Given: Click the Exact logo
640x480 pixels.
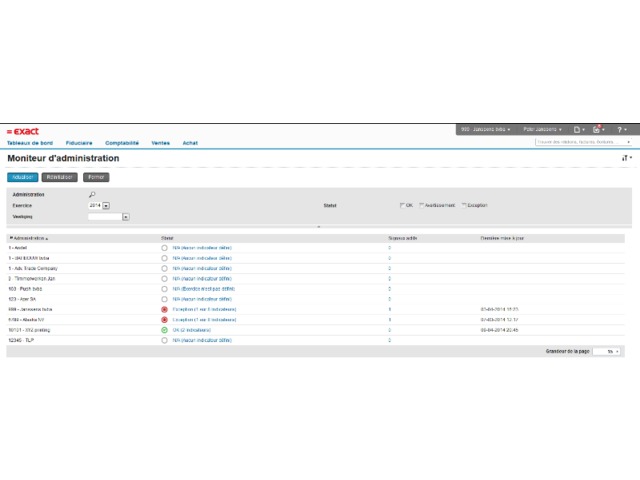Looking at the screenshot, I should point(23,131).
